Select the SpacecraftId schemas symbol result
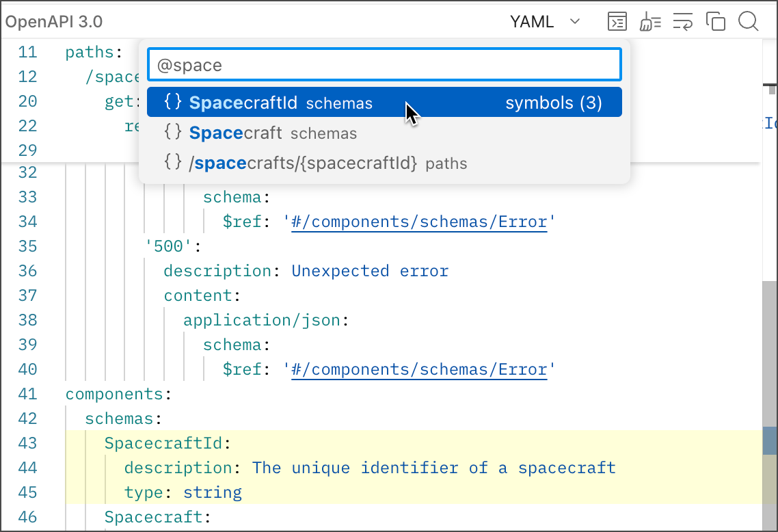 [384, 103]
